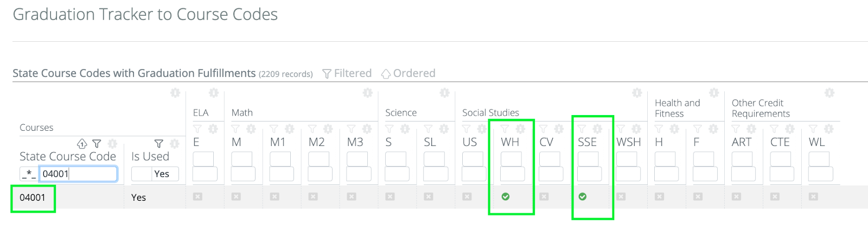Click the sort icon above State Course Code

tap(82, 144)
